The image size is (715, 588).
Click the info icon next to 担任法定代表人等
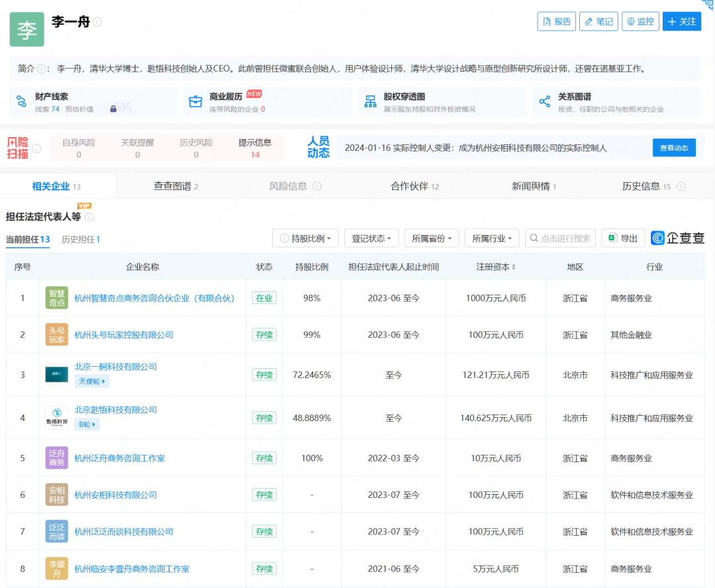coord(89,217)
